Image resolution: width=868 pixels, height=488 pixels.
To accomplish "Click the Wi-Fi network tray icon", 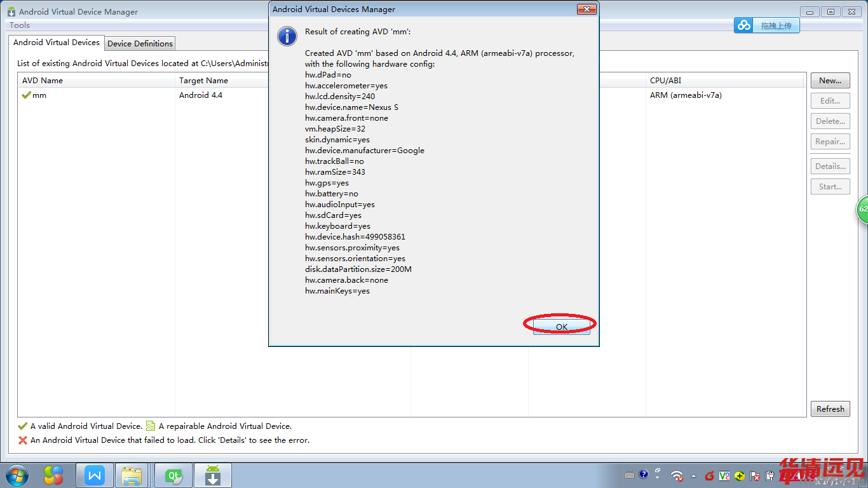I will [x=677, y=476].
